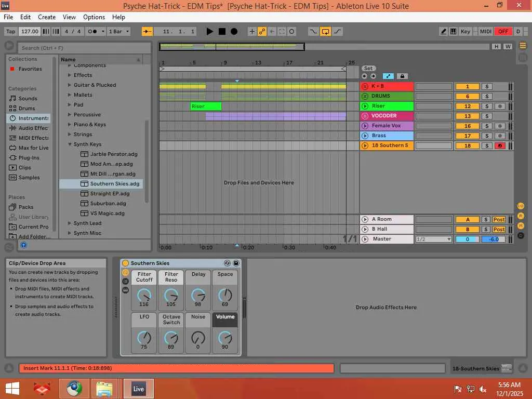Viewport: 532px width, 399px height.
Task: Toggle the metronome button
Action: [92, 32]
